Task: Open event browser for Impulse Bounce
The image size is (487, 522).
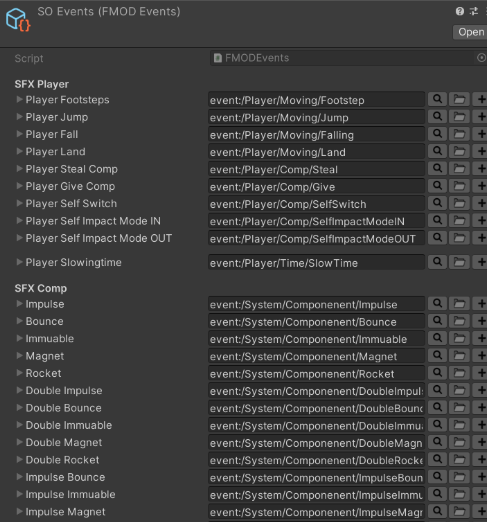Action: (x=459, y=477)
